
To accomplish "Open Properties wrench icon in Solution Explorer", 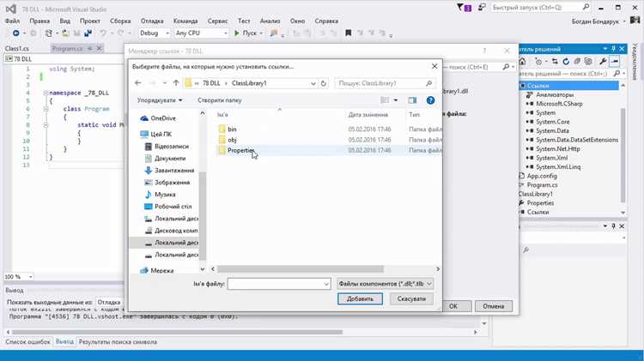I will 603,62.
